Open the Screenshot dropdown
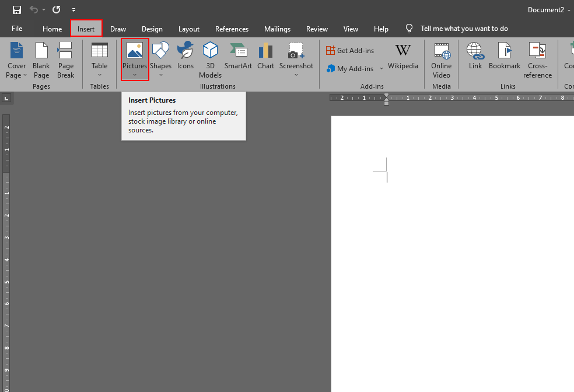574x392 pixels. pyautogui.click(x=296, y=74)
